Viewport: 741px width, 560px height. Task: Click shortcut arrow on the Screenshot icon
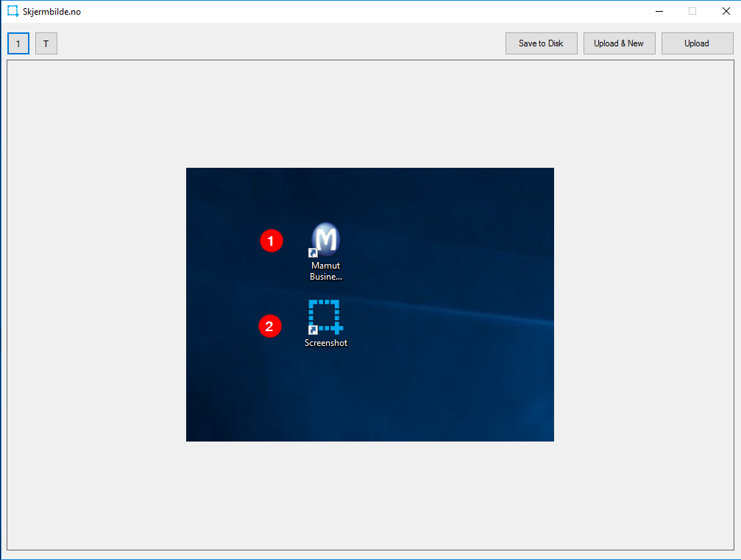click(313, 330)
